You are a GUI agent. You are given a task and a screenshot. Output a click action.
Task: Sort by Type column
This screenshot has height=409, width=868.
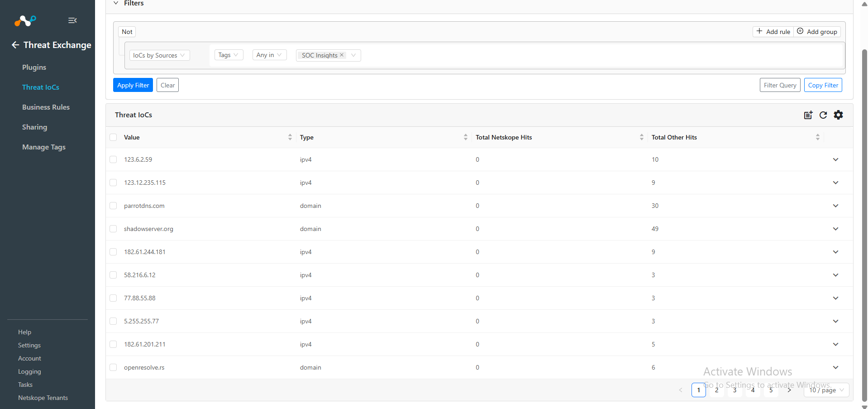click(466, 137)
